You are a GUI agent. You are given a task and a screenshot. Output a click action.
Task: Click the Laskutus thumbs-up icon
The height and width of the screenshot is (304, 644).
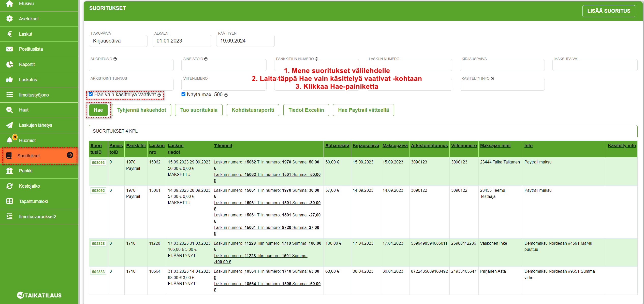click(x=9, y=79)
